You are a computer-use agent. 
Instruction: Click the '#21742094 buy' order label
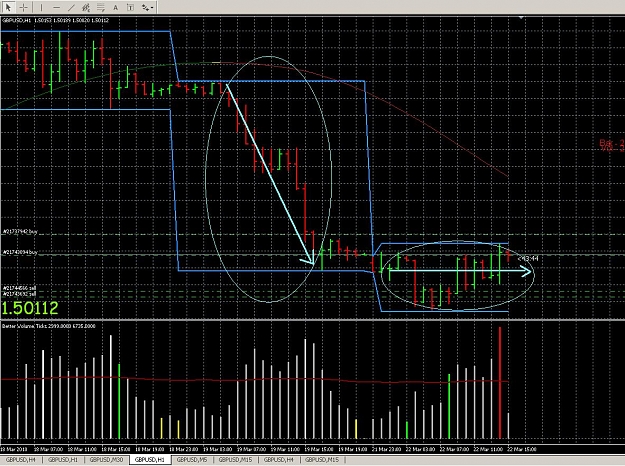coord(20,252)
